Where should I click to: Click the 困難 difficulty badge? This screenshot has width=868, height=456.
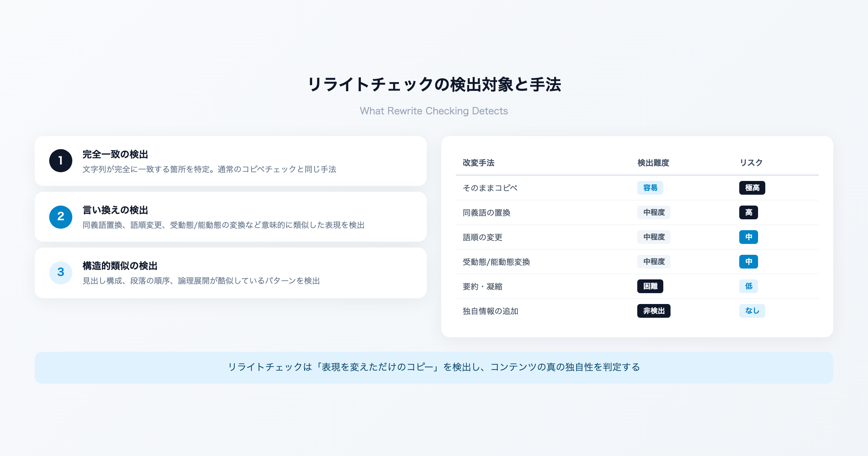650,286
